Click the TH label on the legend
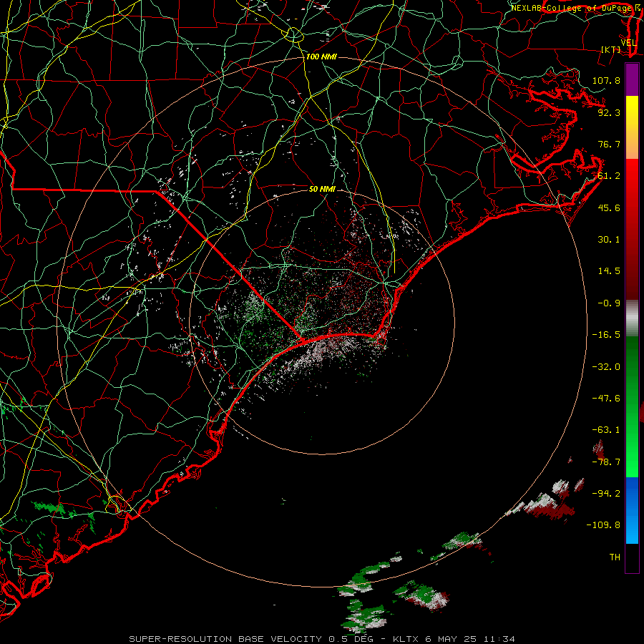The height and width of the screenshot is (644, 644). (x=615, y=557)
